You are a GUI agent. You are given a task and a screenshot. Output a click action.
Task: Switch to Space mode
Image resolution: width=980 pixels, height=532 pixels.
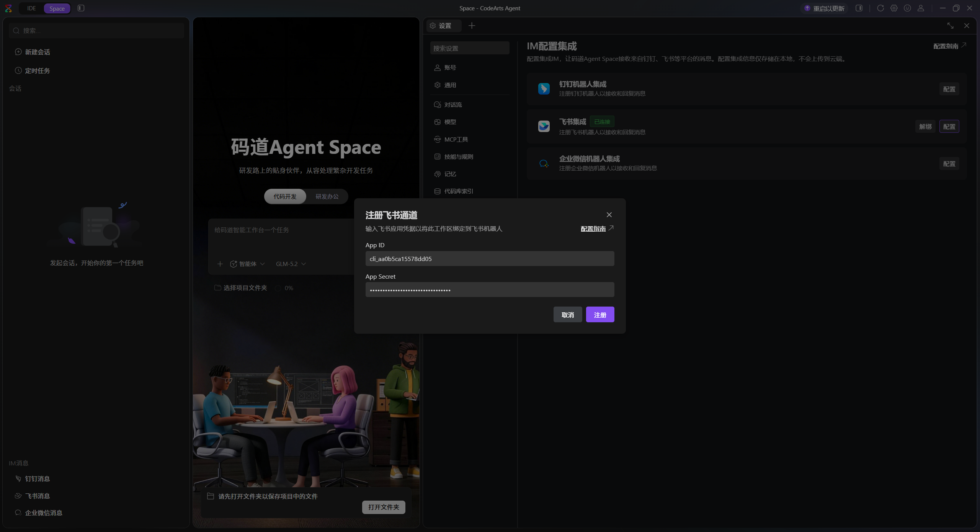point(57,8)
